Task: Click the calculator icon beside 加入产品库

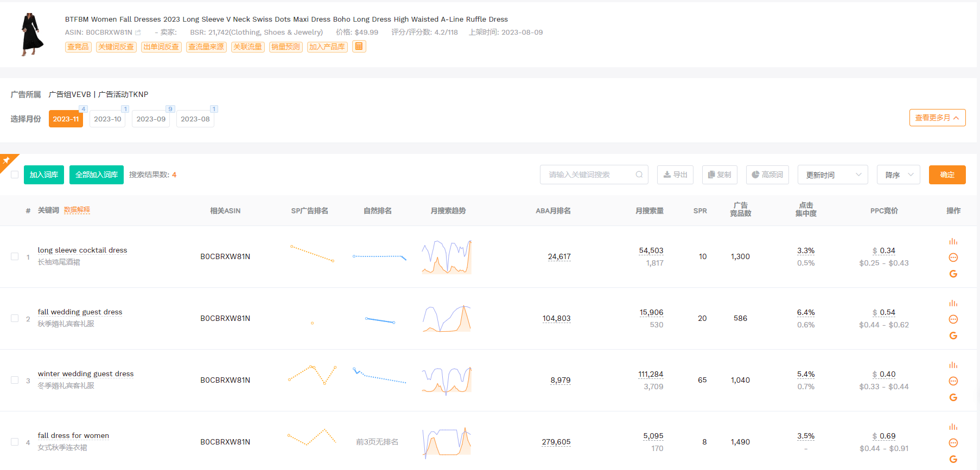Action: click(359, 47)
